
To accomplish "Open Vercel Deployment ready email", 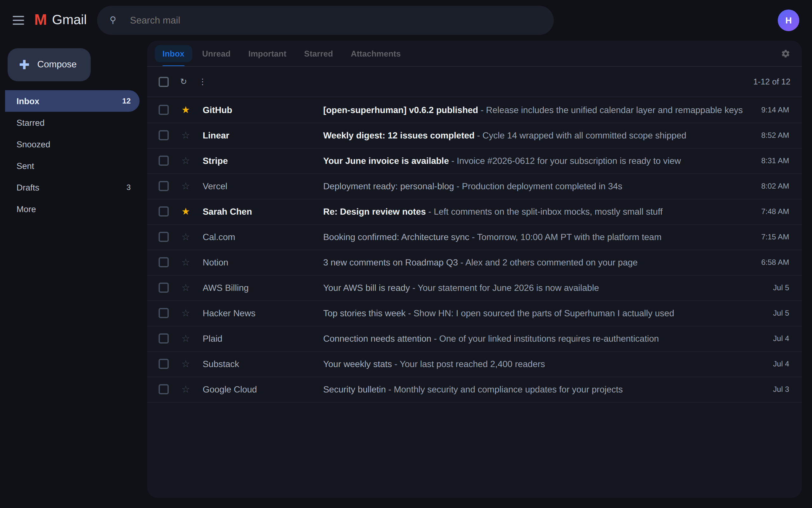I will (474, 186).
